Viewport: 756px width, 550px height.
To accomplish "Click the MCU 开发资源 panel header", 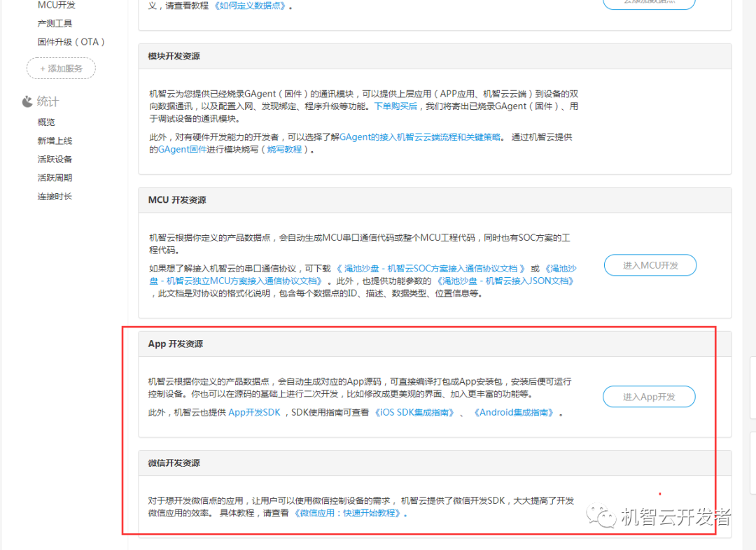I will 435,200.
